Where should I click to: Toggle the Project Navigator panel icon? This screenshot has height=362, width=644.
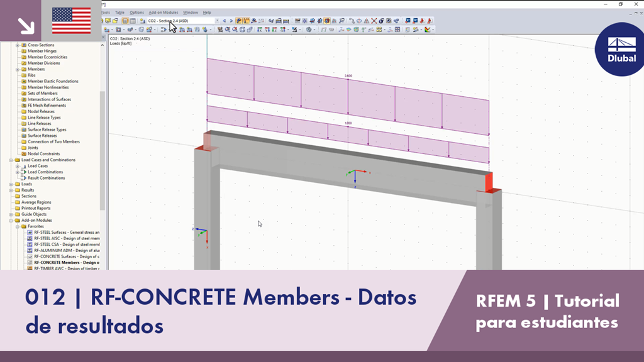(x=125, y=21)
